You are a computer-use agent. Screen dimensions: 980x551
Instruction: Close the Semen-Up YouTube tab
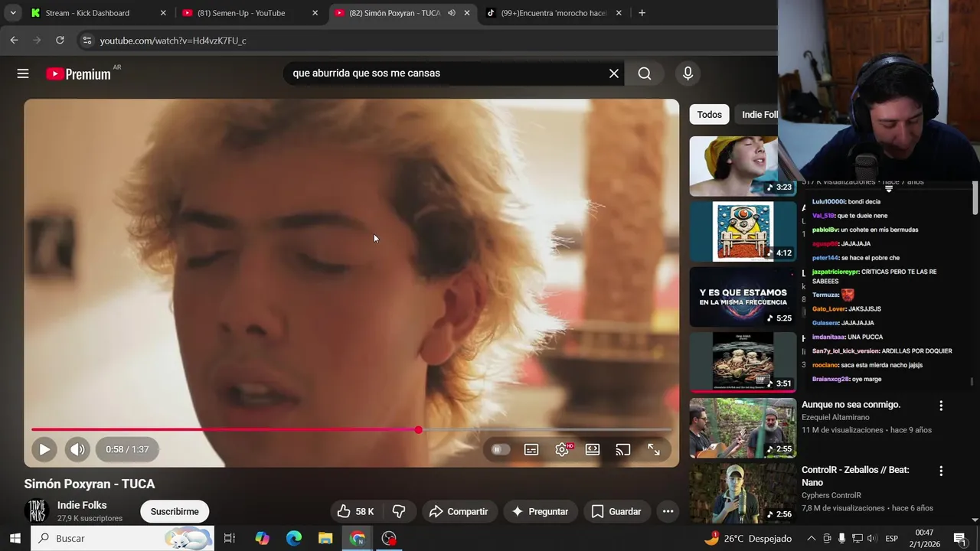(315, 13)
